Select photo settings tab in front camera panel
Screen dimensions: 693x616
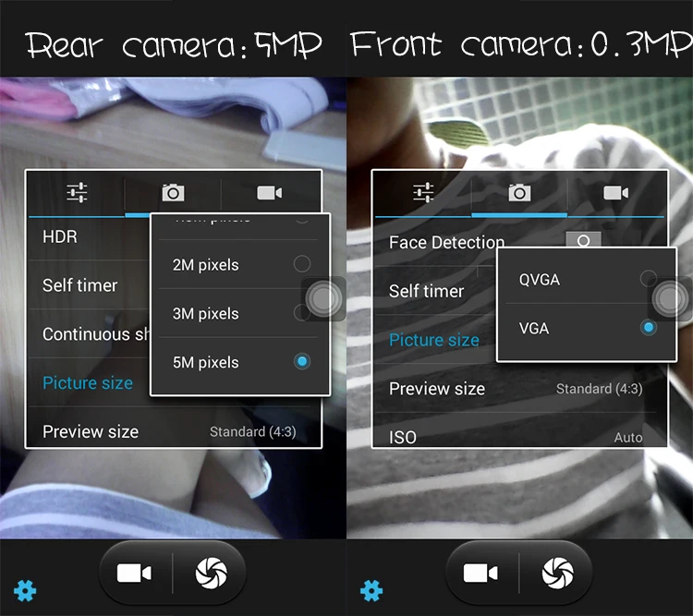tap(519, 193)
